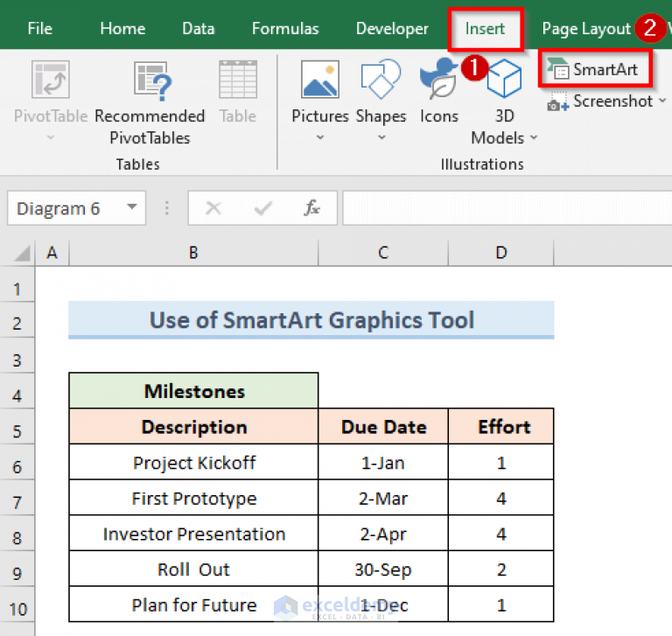Expand the 3D Models dropdown arrow
672x636 pixels.
coord(534,138)
